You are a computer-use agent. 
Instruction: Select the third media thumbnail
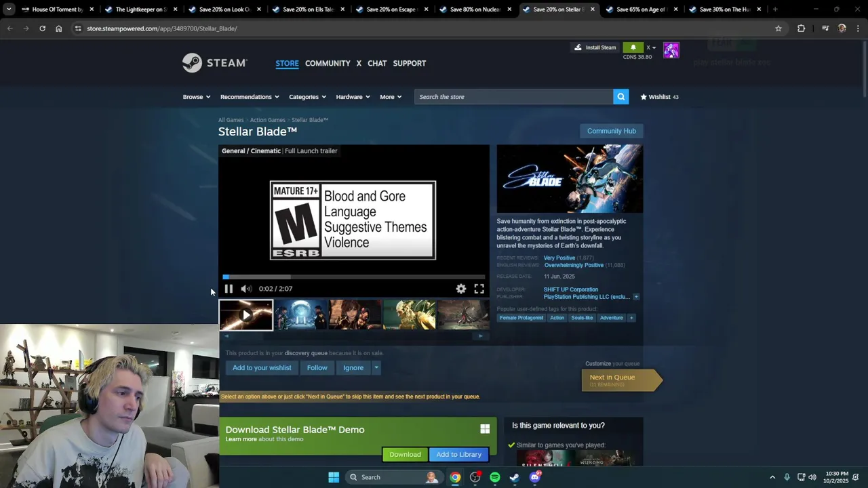pyautogui.click(x=355, y=315)
